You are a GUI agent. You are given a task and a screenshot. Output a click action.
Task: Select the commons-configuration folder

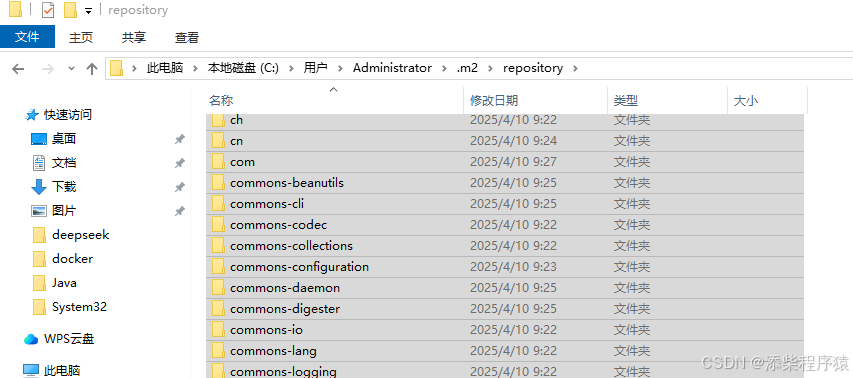click(504, 267)
